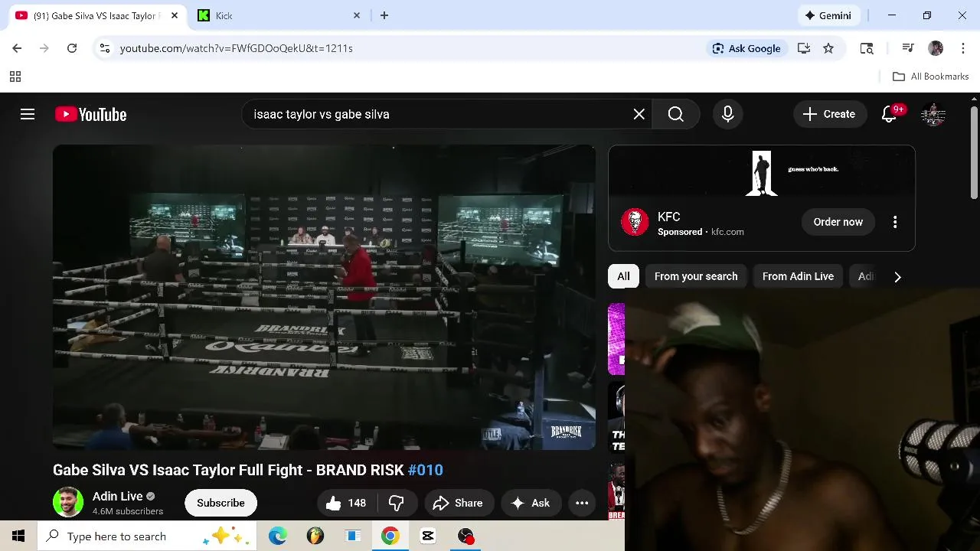Image resolution: width=980 pixels, height=551 pixels.
Task: Show more filter chips with the arrow
Action: pos(897,277)
